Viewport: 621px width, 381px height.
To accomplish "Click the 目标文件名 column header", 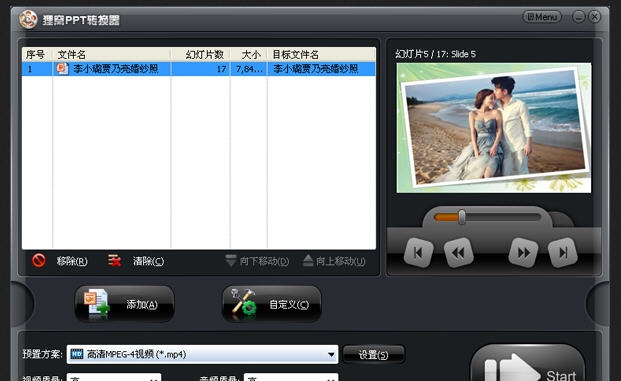I will coord(322,54).
